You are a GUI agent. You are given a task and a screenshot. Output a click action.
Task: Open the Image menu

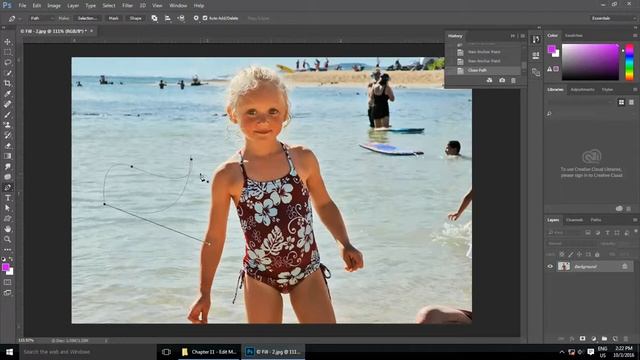(x=53, y=6)
